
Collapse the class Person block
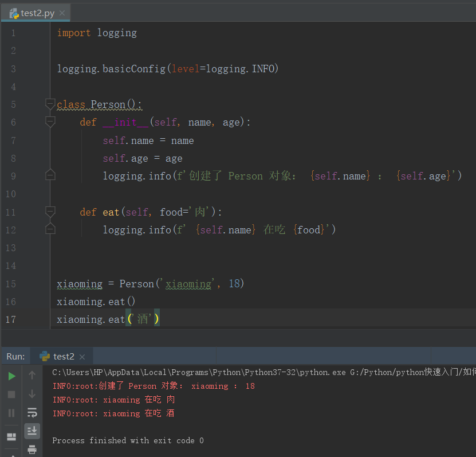click(50, 104)
